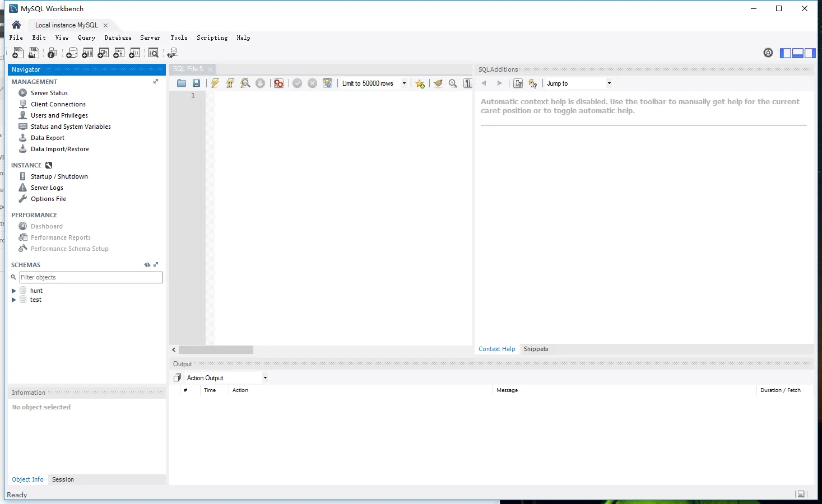Search table data icon in main toolbar
The image size is (822, 504).
154,53
